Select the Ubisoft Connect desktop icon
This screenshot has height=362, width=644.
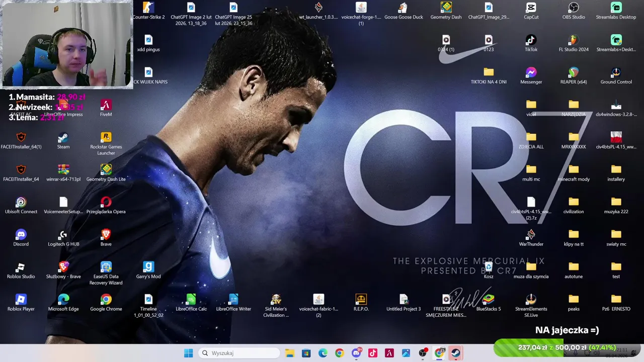[21, 205]
